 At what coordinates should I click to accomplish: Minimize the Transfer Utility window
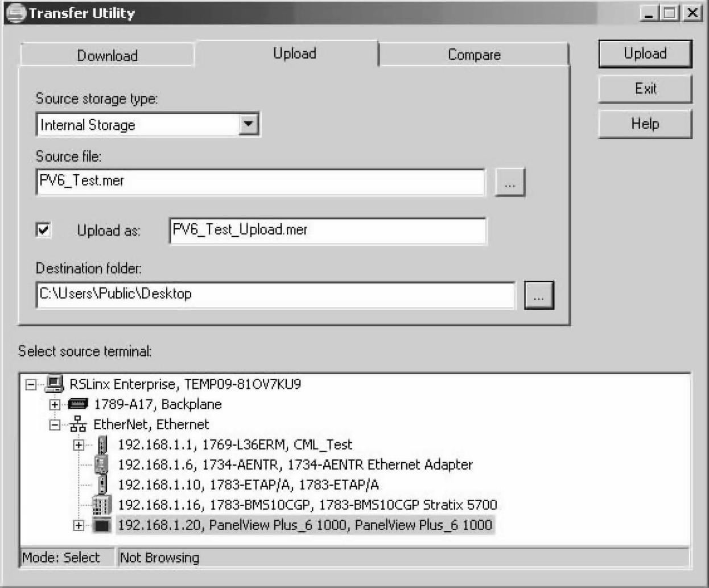point(649,13)
